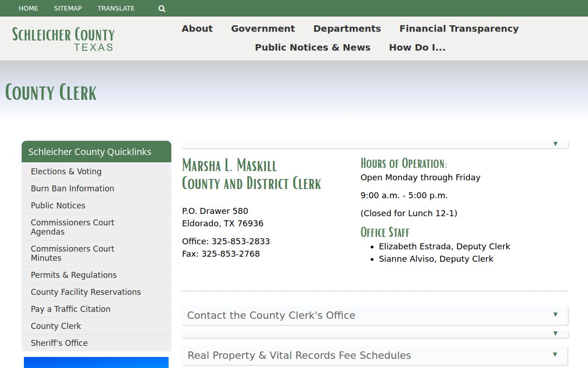588x368 pixels.
Task: Click Elizabeth Estrada, Deputy Clerk entry
Action: click(x=445, y=247)
